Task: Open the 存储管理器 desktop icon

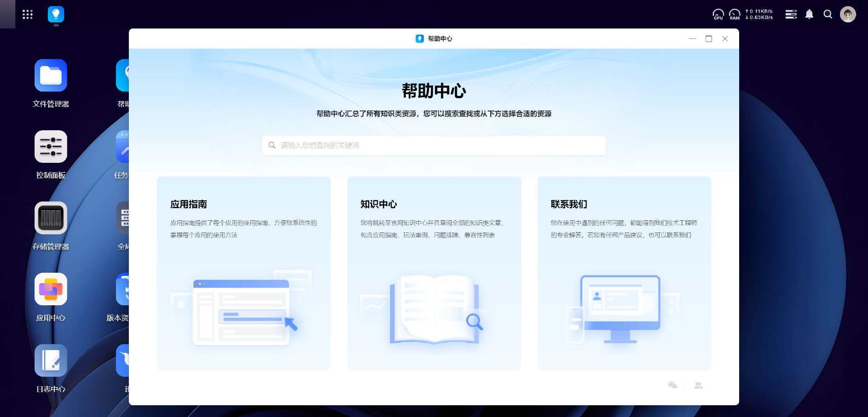Action: (51, 218)
